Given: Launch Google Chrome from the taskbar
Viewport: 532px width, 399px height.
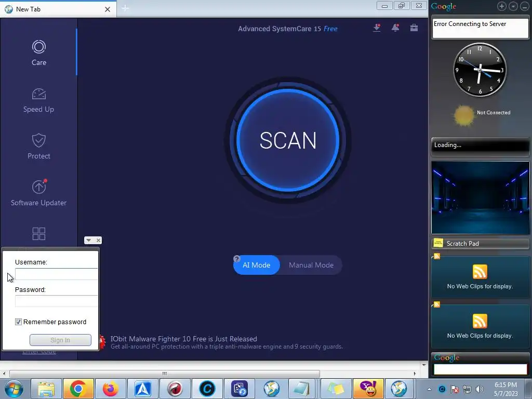Looking at the screenshot, I should coord(78,389).
